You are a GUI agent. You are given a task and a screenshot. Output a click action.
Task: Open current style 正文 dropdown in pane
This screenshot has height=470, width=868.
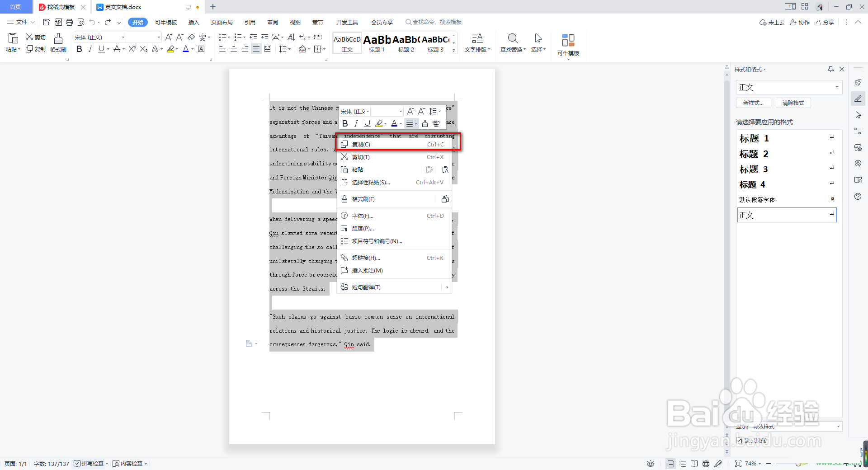click(x=837, y=87)
